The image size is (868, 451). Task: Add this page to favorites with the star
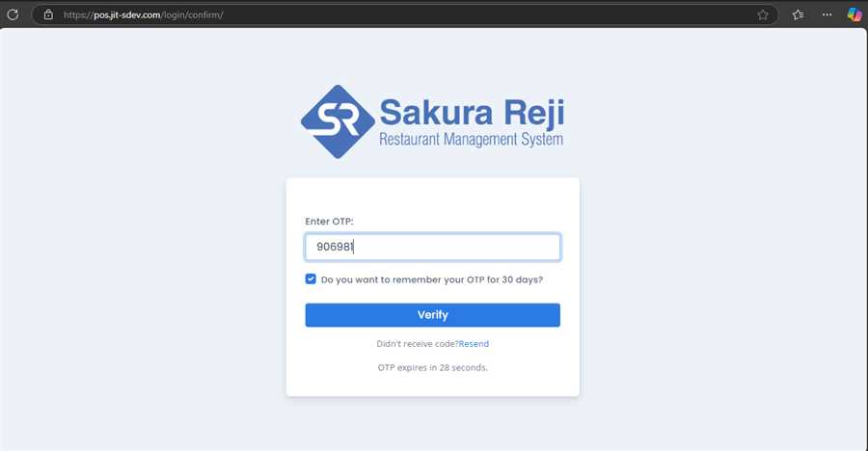click(763, 14)
